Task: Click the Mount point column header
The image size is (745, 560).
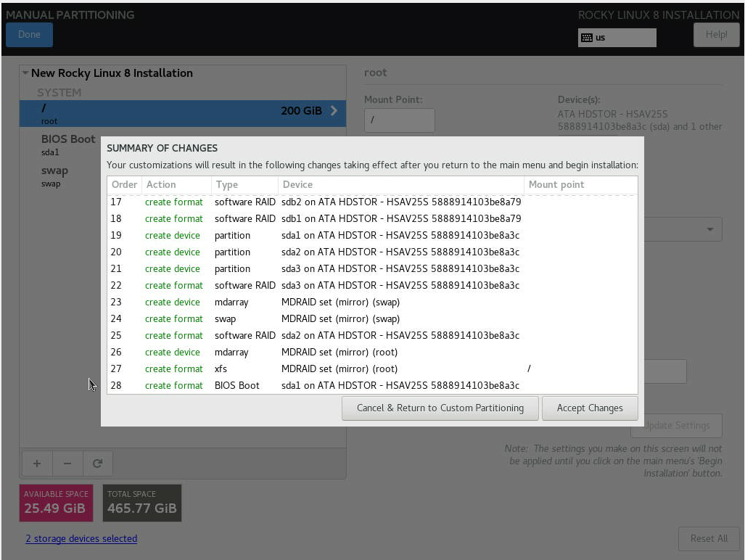Action: click(580, 185)
